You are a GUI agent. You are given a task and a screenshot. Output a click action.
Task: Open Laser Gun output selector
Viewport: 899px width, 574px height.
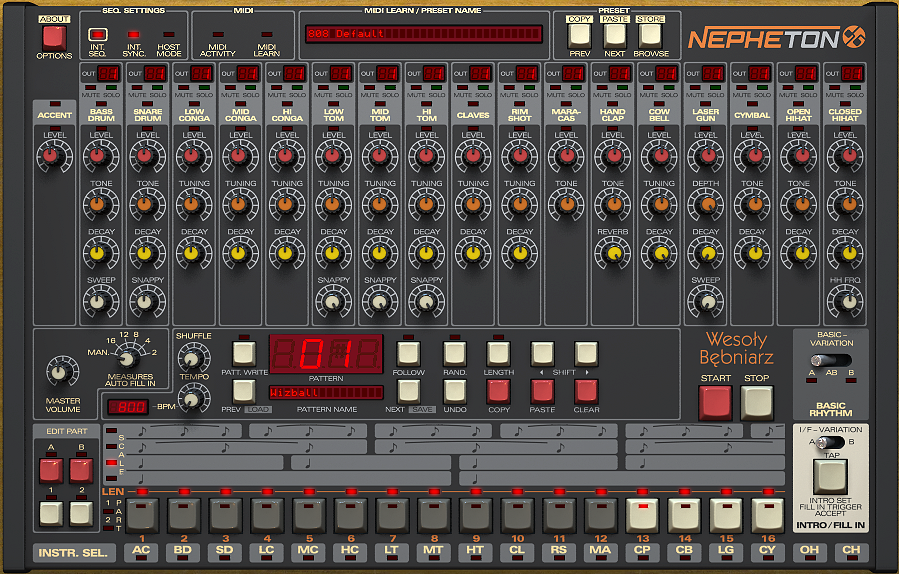coord(712,73)
